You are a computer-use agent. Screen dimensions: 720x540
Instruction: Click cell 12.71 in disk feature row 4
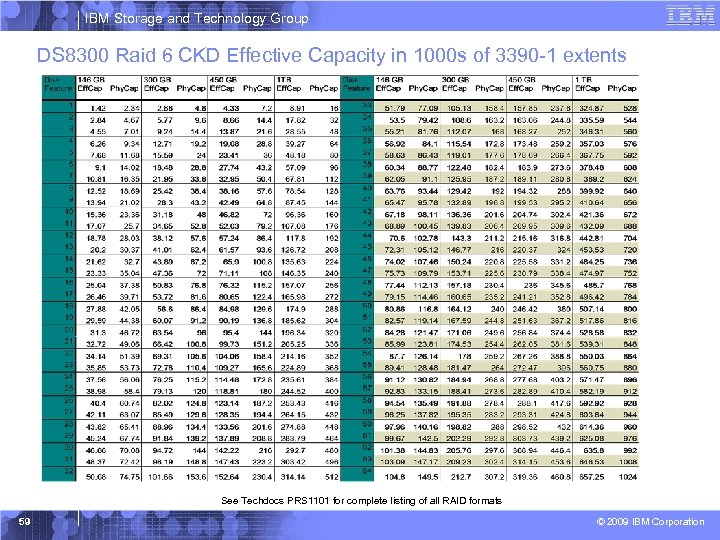163,144
